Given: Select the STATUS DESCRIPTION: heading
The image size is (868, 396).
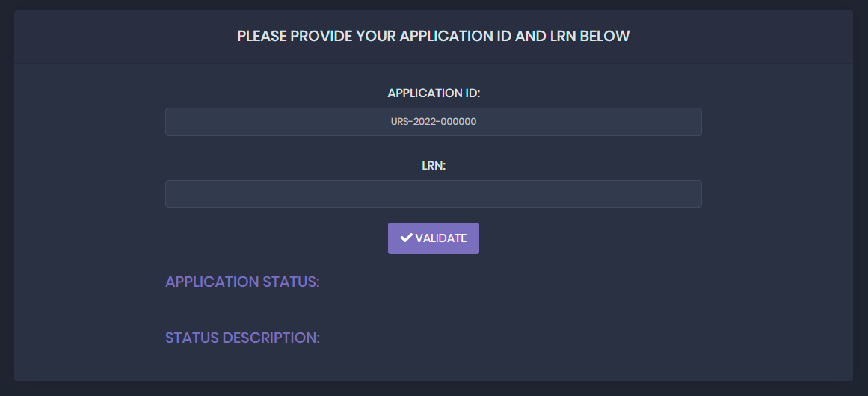Looking at the screenshot, I should 242,338.
